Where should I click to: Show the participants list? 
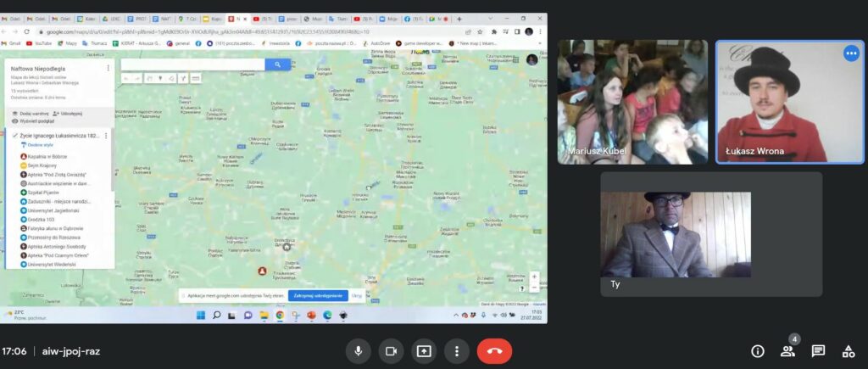click(787, 351)
